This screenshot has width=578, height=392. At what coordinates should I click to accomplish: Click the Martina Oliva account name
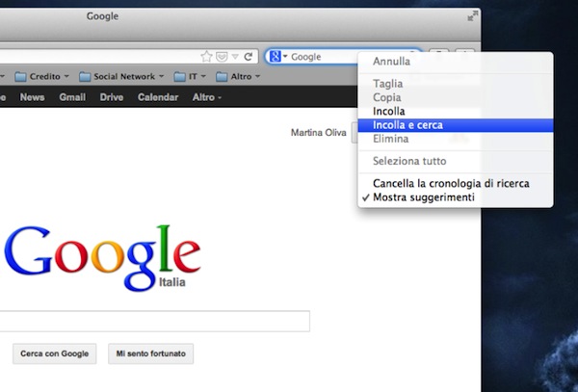(319, 133)
